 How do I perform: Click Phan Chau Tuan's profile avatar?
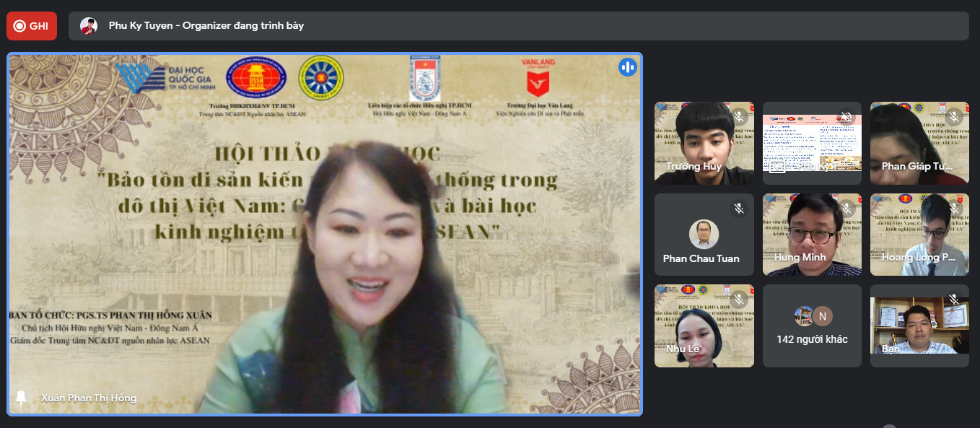704,235
